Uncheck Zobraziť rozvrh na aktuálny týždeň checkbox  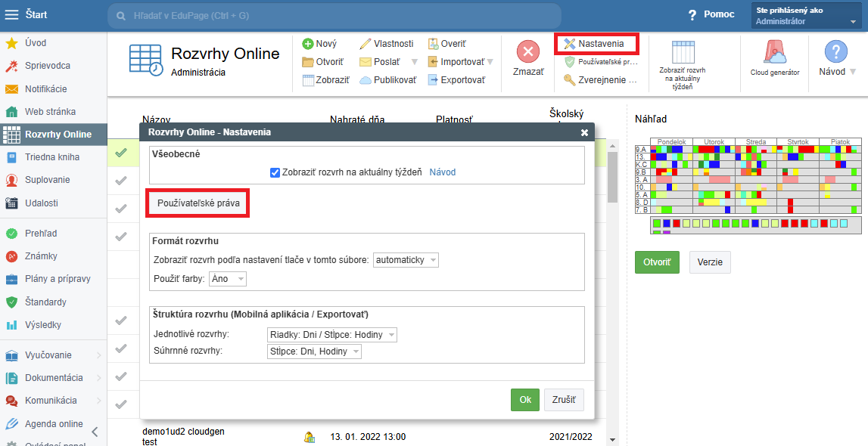275,172
